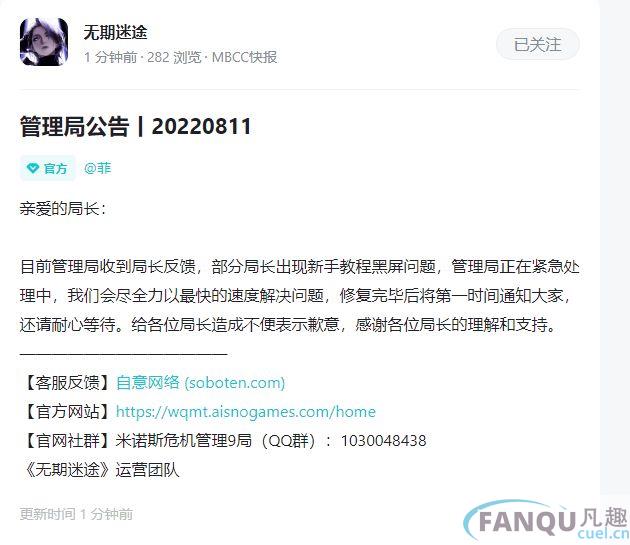Open the 无期迷途 account name

[x=115, y=32]
